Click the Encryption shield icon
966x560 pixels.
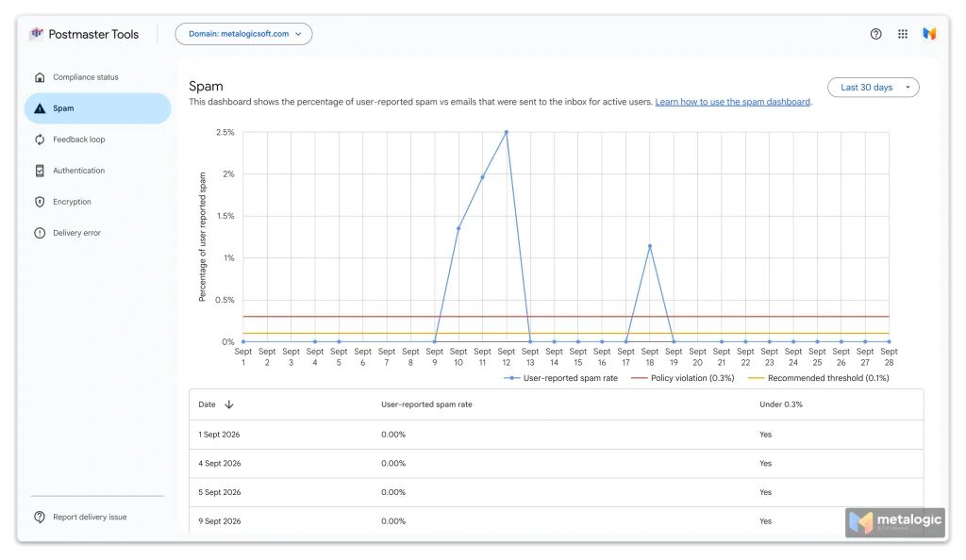(x=40, y=202)
